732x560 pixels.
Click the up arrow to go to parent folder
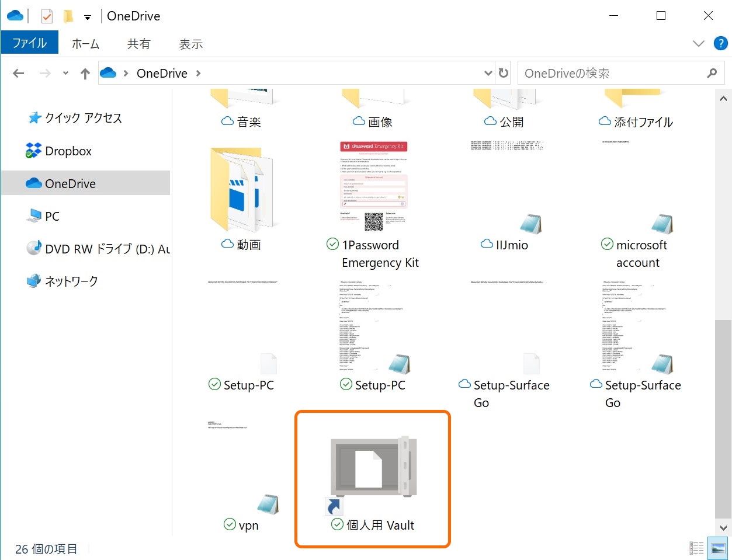click(x=85, y=72)
